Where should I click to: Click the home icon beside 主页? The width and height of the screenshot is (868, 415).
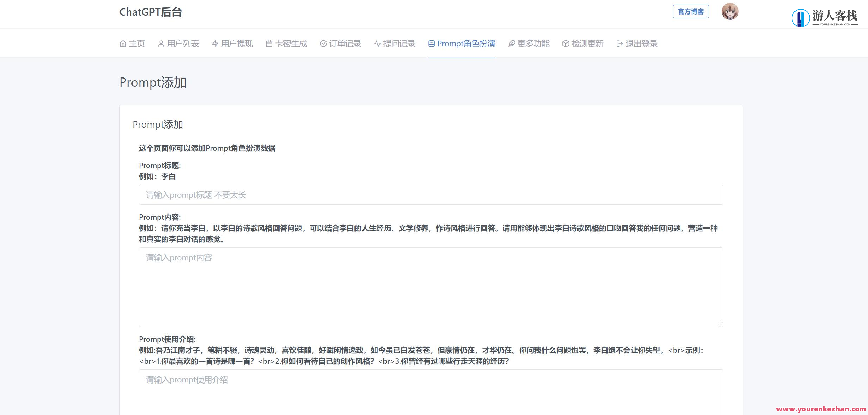pyautogui.click(x=123, y=44)
